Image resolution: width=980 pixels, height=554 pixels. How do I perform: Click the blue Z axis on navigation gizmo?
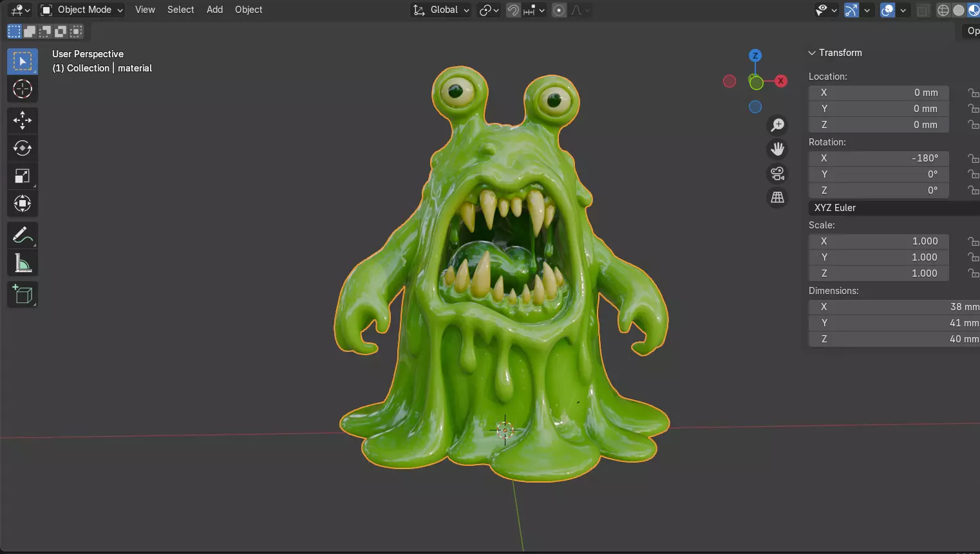pyautogui.click(x=755, y=55)
